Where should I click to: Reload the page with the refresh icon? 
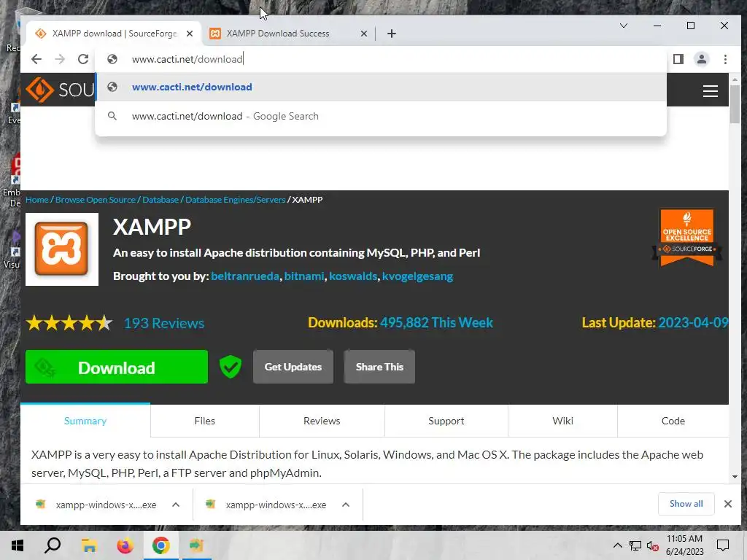click(83, 59)
